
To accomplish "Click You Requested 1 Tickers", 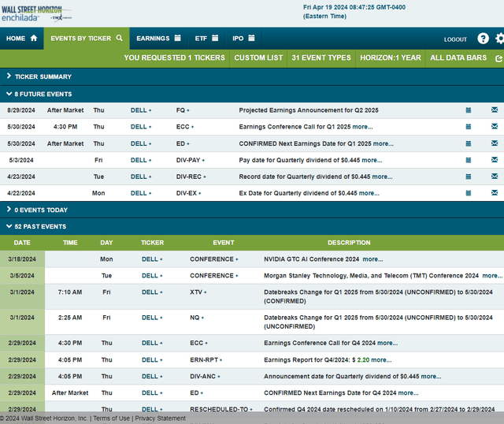I will pos(174,58).
